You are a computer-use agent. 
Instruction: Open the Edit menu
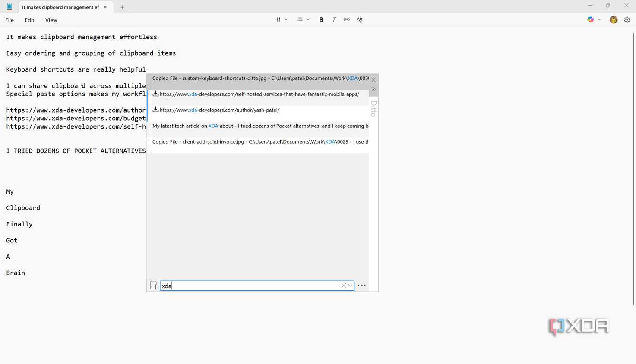pyautogui.click(x=29, y=20)
